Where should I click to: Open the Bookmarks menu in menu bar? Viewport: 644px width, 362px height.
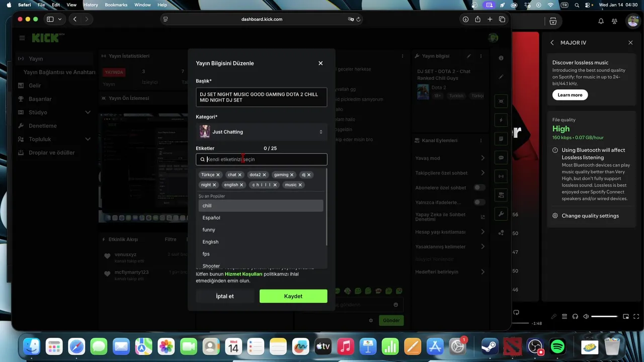116,5
